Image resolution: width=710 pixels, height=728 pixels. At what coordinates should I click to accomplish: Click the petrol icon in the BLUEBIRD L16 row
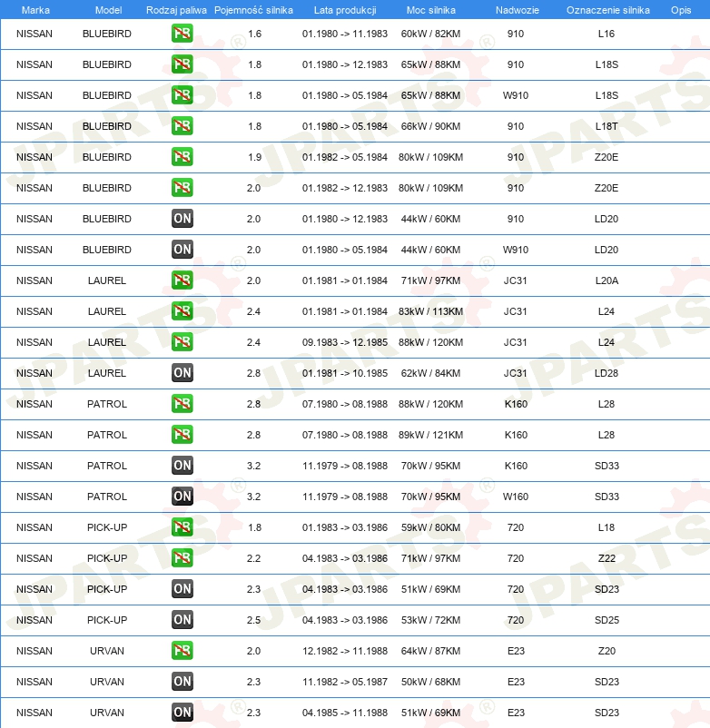pyautogui.click(x=182, y=34)
